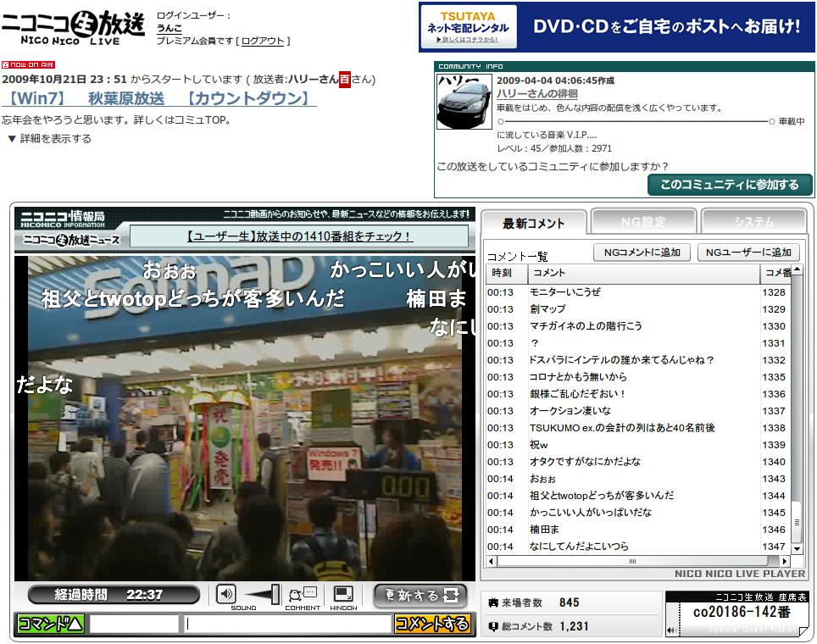Click the 経過時間 22:37 elapsed time display
Viewport: 817px width, 644px height.
coord(114,595)
